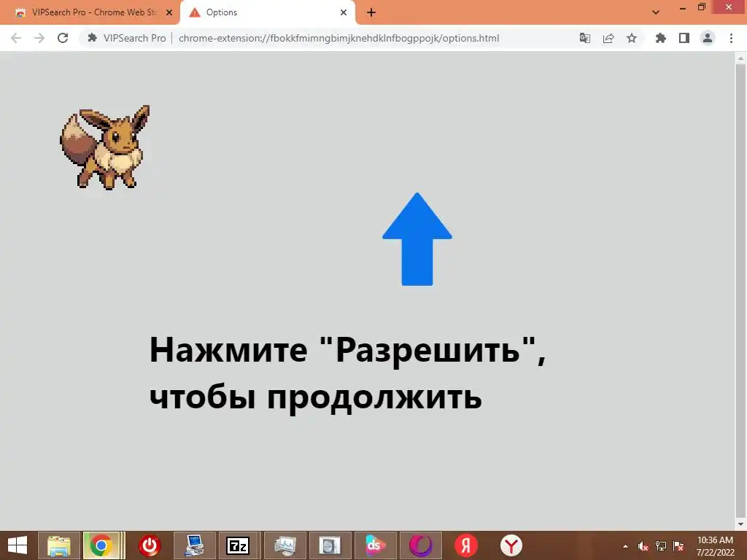Select Google Chrome in taskbar
The image size is (747, 560).
click(101, 545)
